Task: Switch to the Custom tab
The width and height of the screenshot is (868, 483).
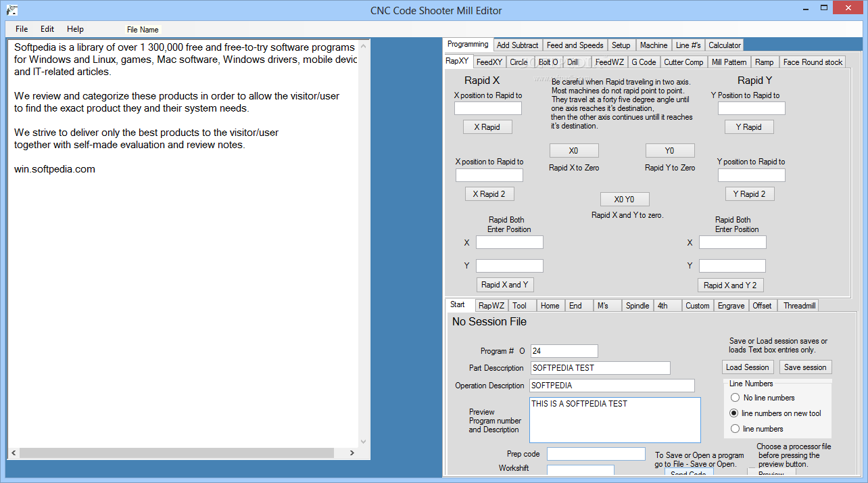Action: pos(698,306)
